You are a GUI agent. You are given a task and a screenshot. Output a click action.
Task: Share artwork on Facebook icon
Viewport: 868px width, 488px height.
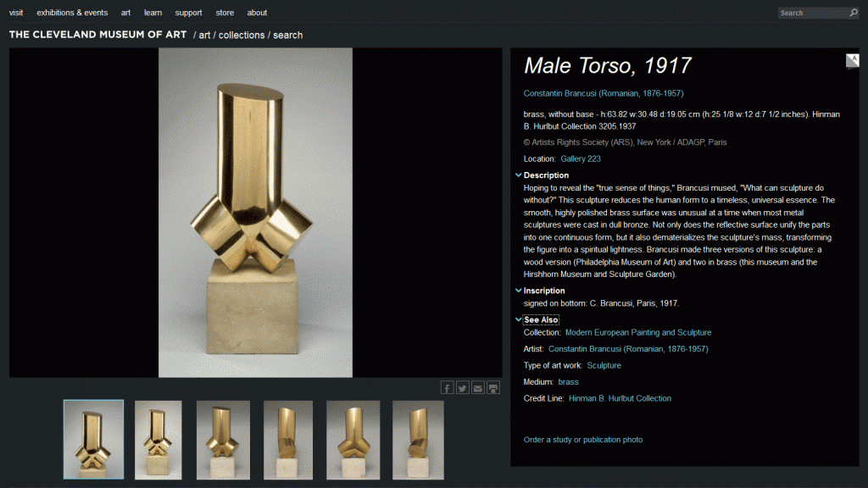[x=447, y=388]
